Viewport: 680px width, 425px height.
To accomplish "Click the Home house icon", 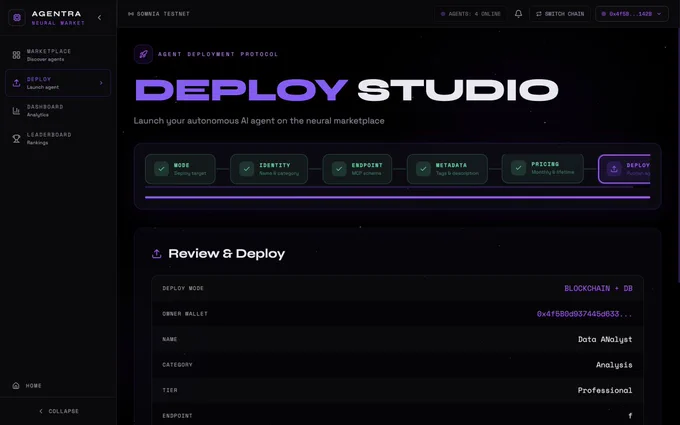I will click(16, 386).
